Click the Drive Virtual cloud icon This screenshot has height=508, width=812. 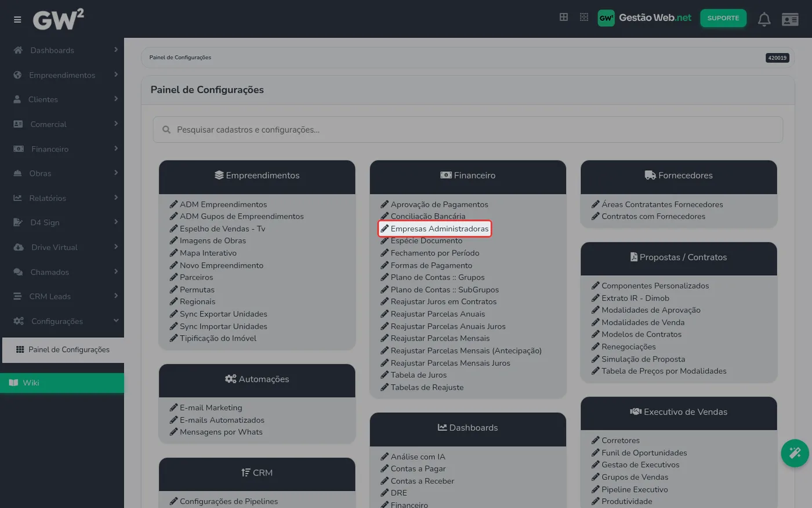pos(19,247)
